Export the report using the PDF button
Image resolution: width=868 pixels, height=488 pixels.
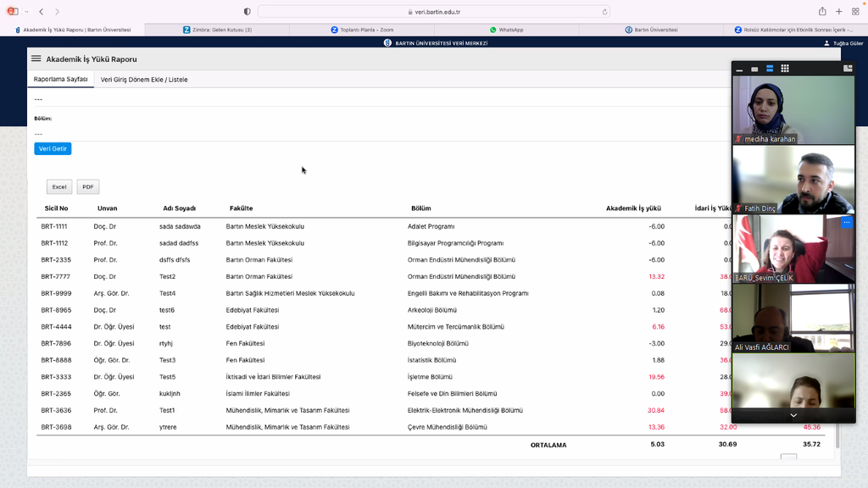coord(88,186)
